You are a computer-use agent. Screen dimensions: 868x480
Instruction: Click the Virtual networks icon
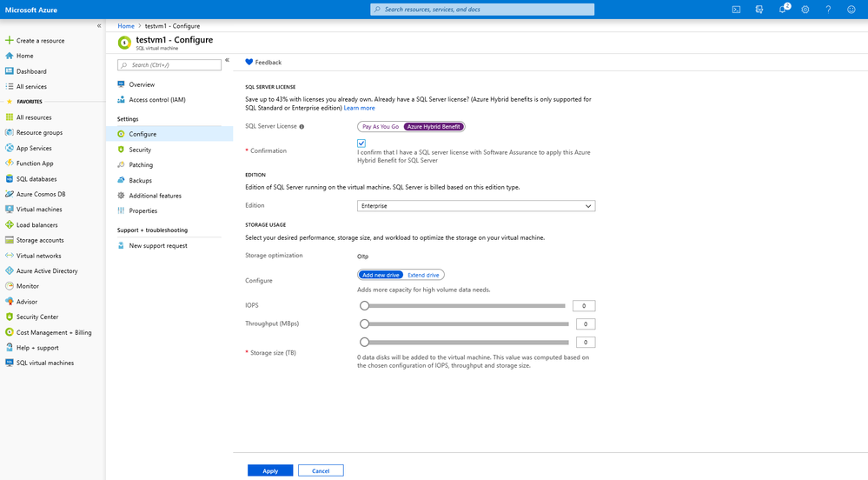click(x=9, y=256)
